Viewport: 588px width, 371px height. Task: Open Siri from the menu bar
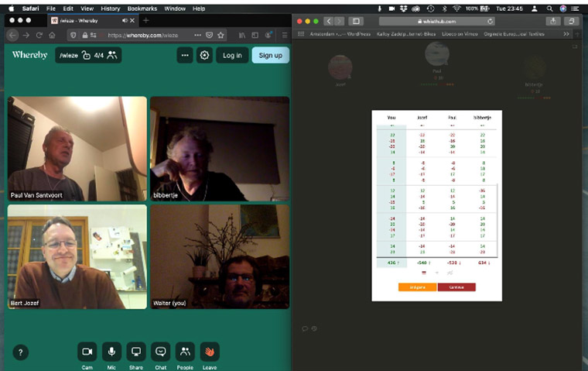pos(563,9)
